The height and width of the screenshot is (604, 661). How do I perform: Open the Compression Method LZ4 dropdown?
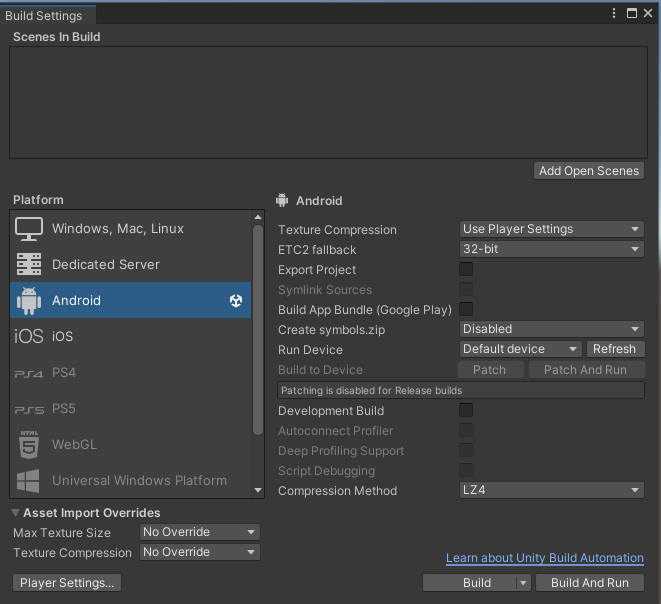pyautogui.click(x=551, y=490)
